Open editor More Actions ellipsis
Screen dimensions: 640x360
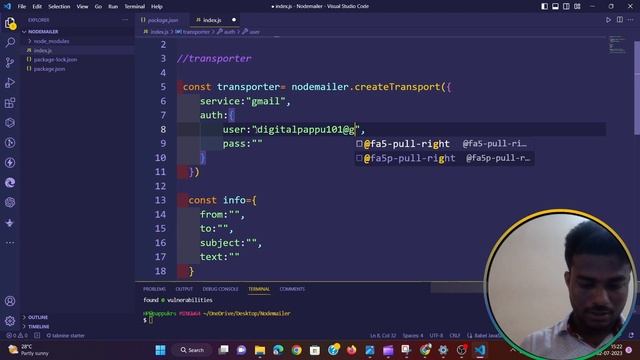(x=631, y=20)
